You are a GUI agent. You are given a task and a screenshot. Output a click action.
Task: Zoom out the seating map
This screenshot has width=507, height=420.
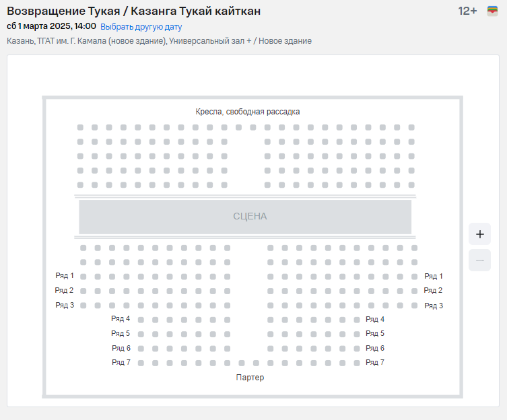point(479,260)
